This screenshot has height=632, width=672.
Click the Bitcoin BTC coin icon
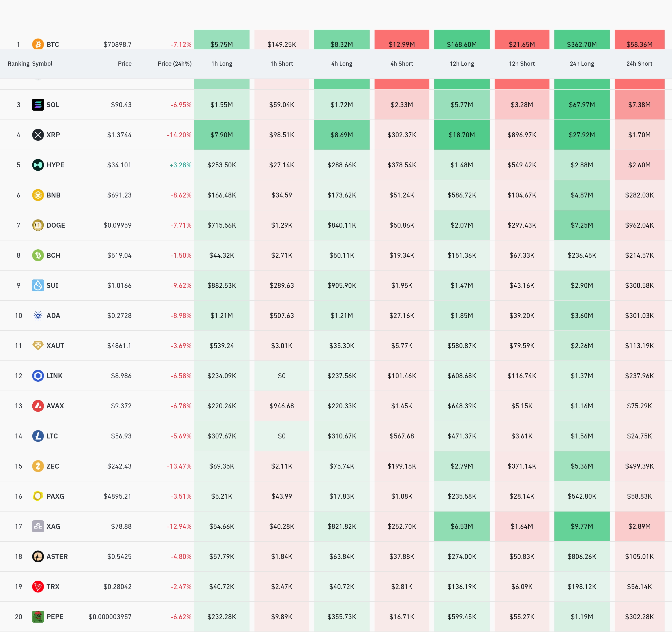click(x=38, y=44)
